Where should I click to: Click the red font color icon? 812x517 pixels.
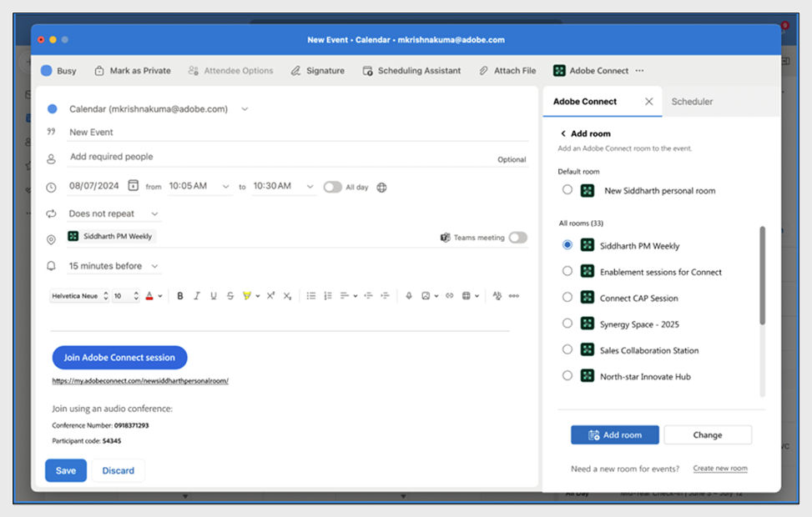tap(149, 296)
